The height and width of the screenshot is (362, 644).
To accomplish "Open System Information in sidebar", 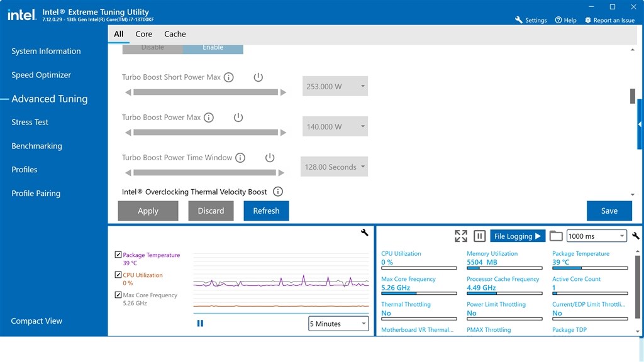I will click(46, 52).
